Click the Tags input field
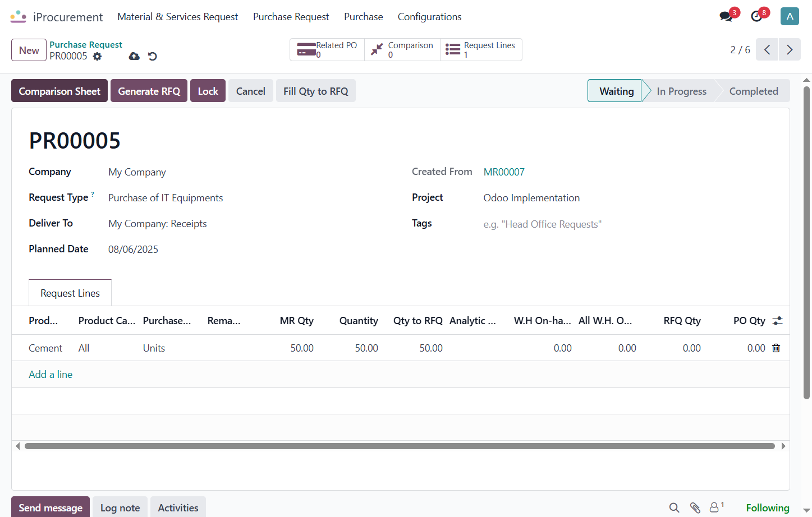The height and width of the screenshot is (517, 812). coord(628,224)
